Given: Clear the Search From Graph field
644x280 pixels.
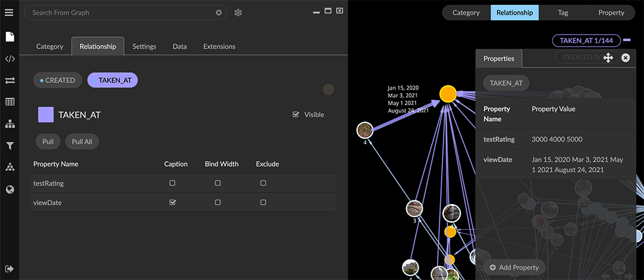Looking at the screenshot, I should (x=219, y=13).
